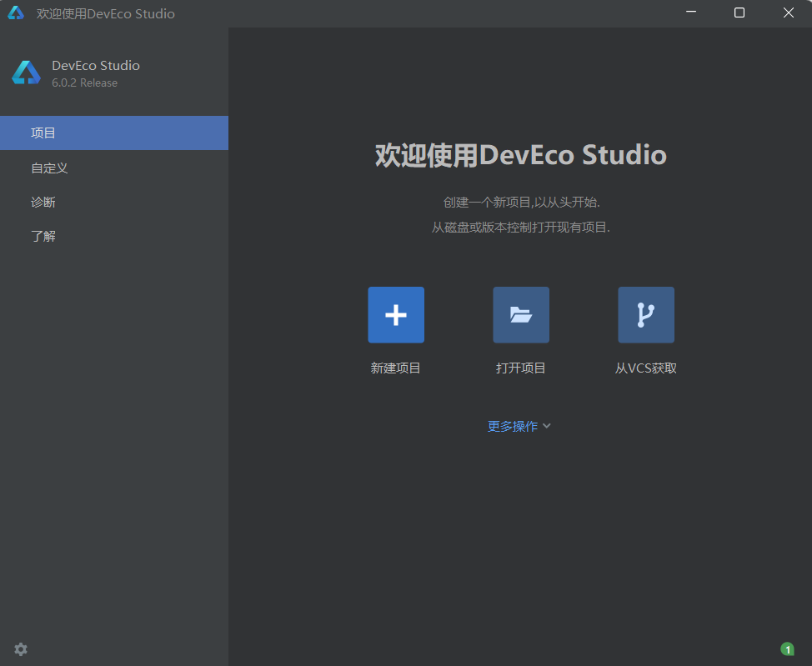Viewport: 812px width, 666px height.
Task: Click the 新建项目 label
Action: click(x=396, y=368)
